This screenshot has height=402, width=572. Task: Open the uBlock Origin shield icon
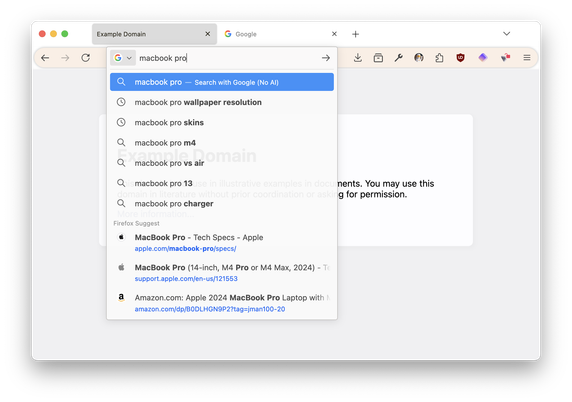tap(460, 57)
